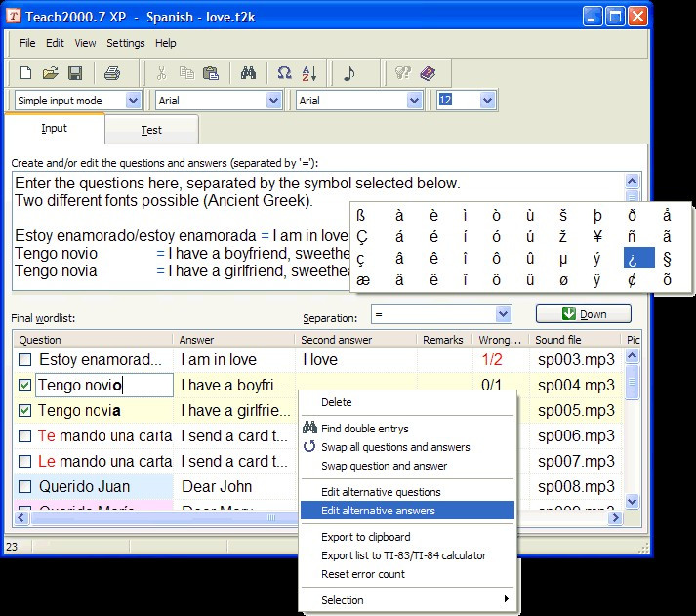Create a new file with the blank page icon

[x=25, y=73]
